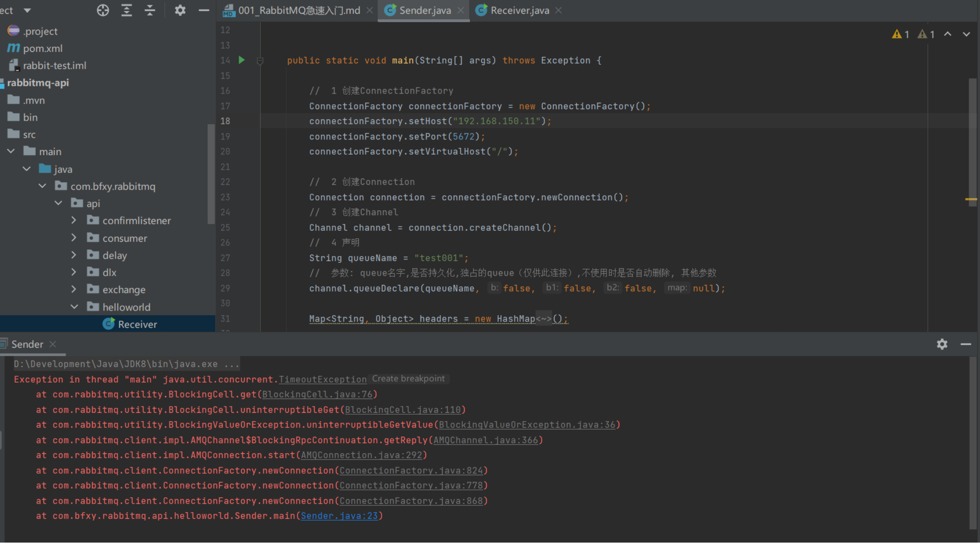980x544 pixels.
Task: Open the project view mode dropdown arrow
Action: [27, 10]
